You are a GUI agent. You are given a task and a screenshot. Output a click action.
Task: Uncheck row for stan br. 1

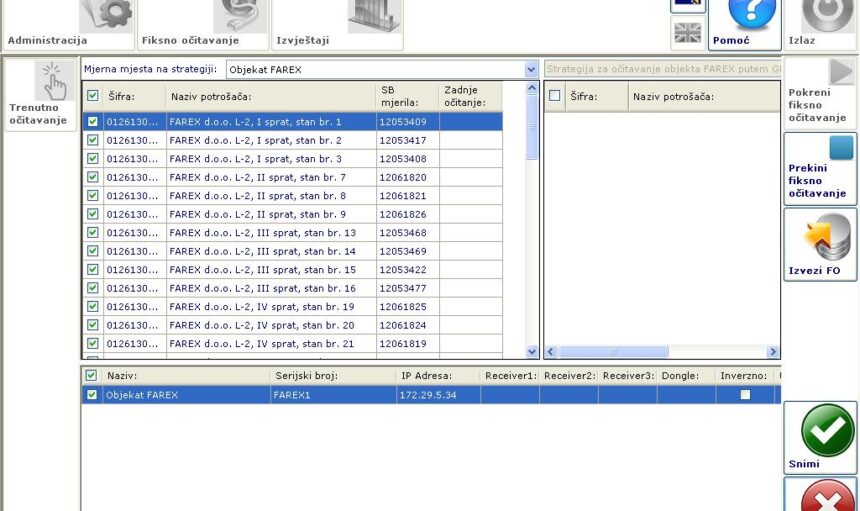(x=93, y=121)
